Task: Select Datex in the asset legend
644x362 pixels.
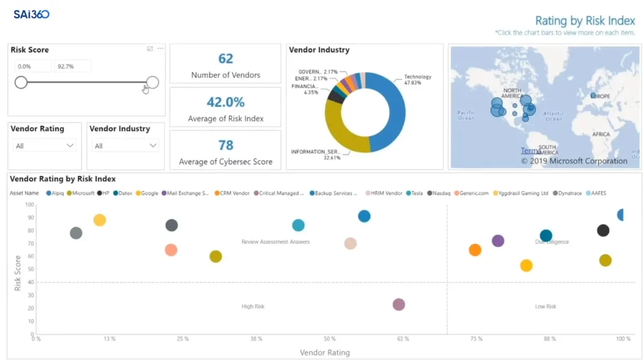Action: 123,193
